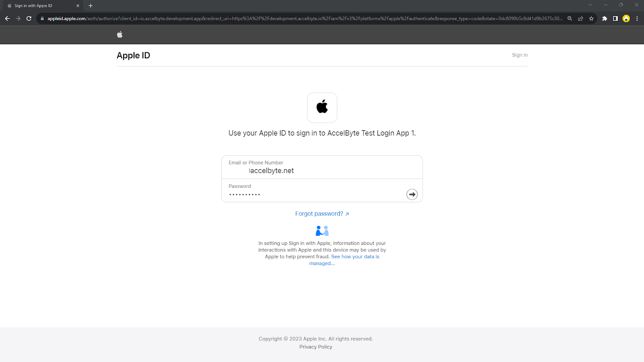Open the extensions puzzle icon
Viewport: 644px width, 362px height.
[605, 19]
